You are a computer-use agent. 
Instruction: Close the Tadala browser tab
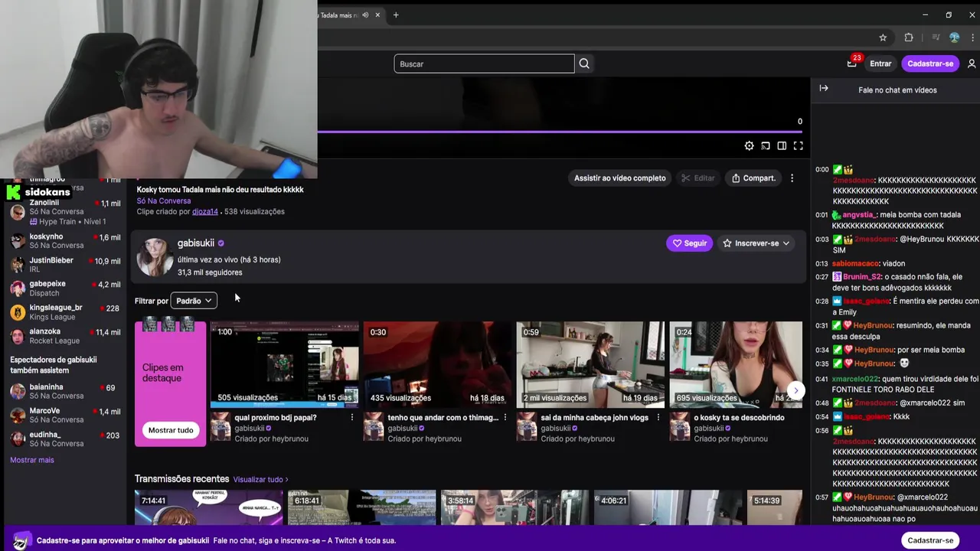click(377, 15)
